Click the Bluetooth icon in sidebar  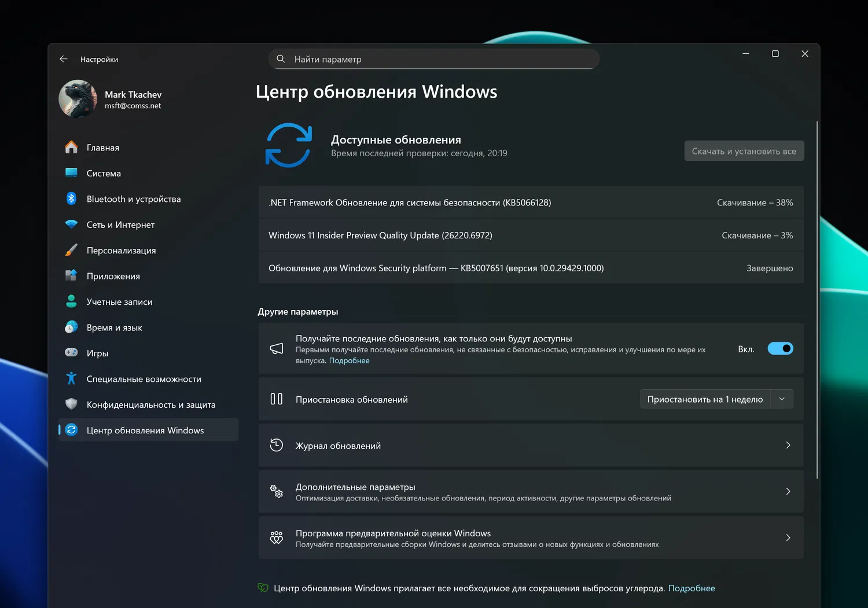coord(71,198)
